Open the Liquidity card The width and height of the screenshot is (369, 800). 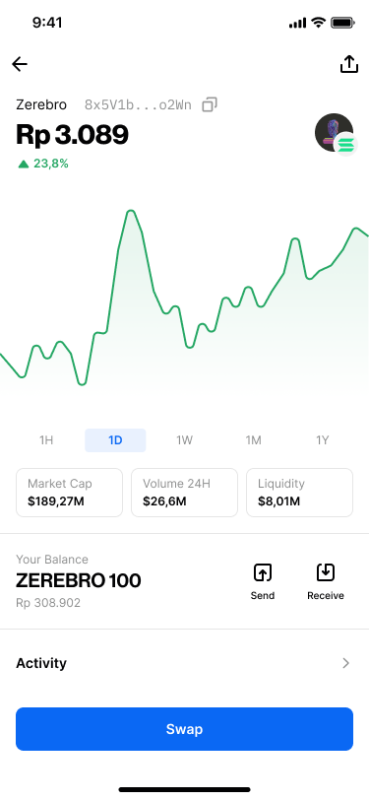(300, 492)
